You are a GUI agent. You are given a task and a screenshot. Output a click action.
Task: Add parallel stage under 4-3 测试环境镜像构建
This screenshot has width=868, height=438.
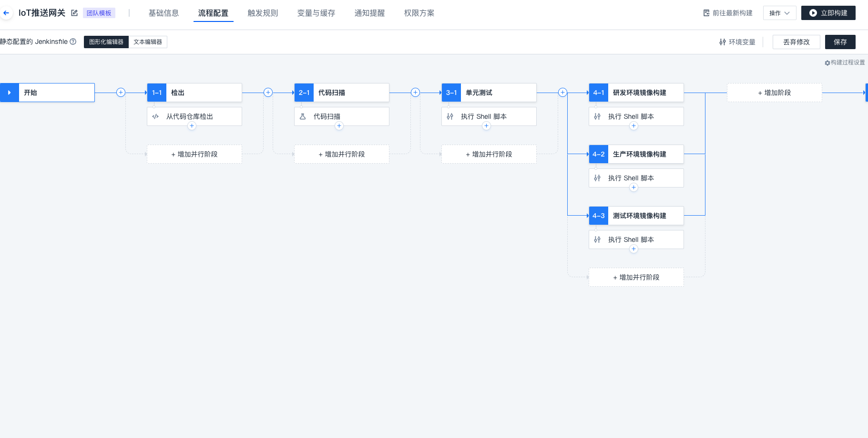[636, 277]
